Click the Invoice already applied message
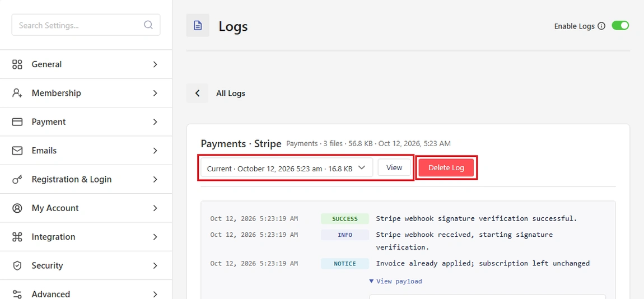644x299 pixels. 483,263
